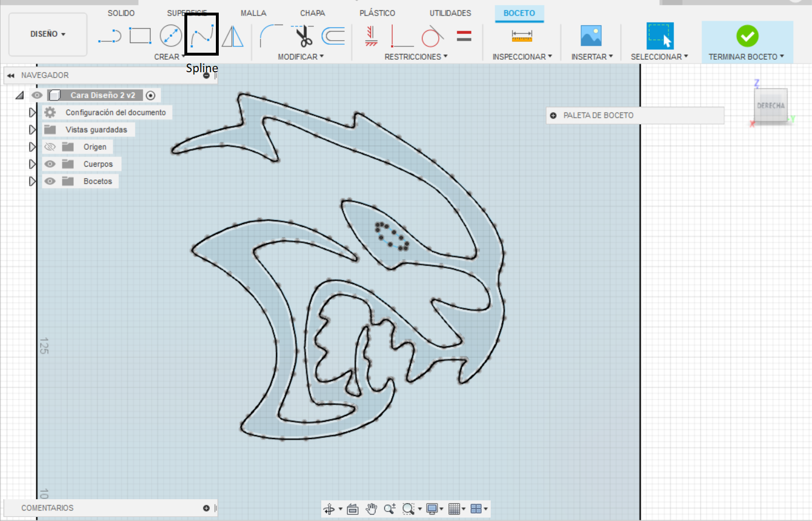The image size is (812, 521).
Task: Switch to the MALLA tab
Action: click(254, 13)
